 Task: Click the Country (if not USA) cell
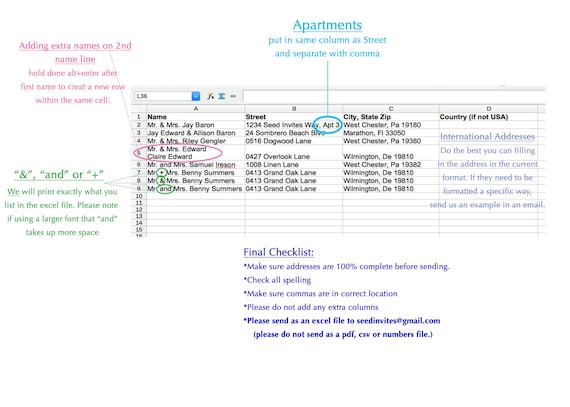(489, 117)
